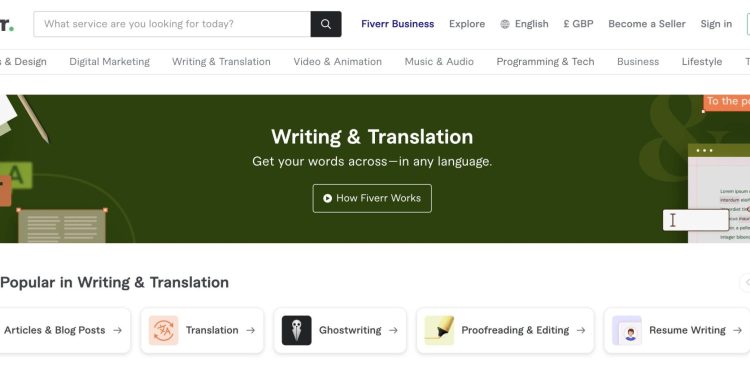Open the Lifestyle category
This screenshot has height=375, width=750.
(702, 62)
